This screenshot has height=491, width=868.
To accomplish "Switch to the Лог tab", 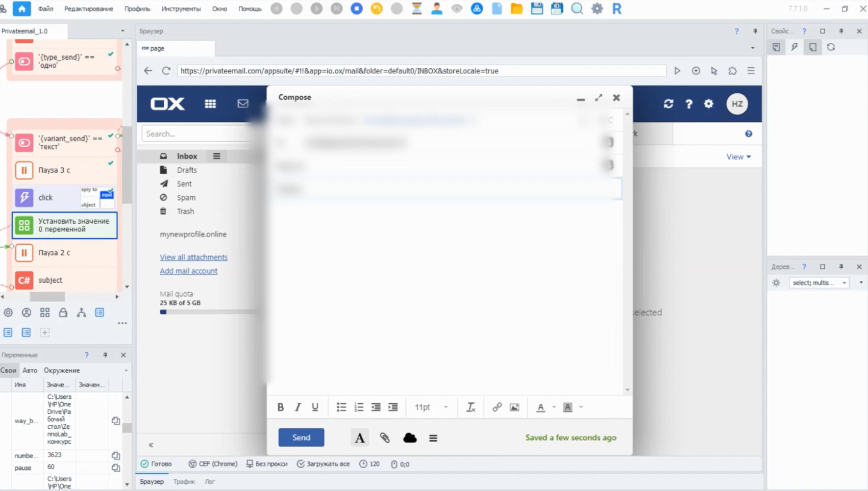I will pos(210,482).
